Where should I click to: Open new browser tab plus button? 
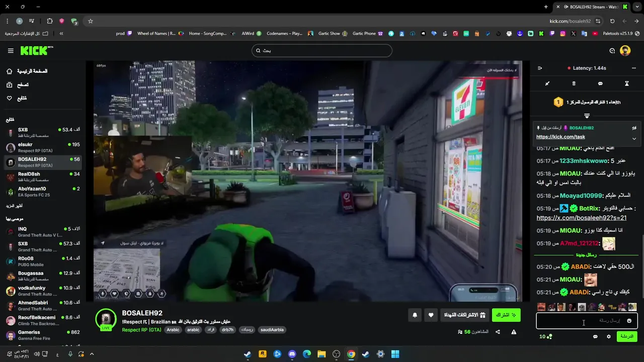[546, 7]
